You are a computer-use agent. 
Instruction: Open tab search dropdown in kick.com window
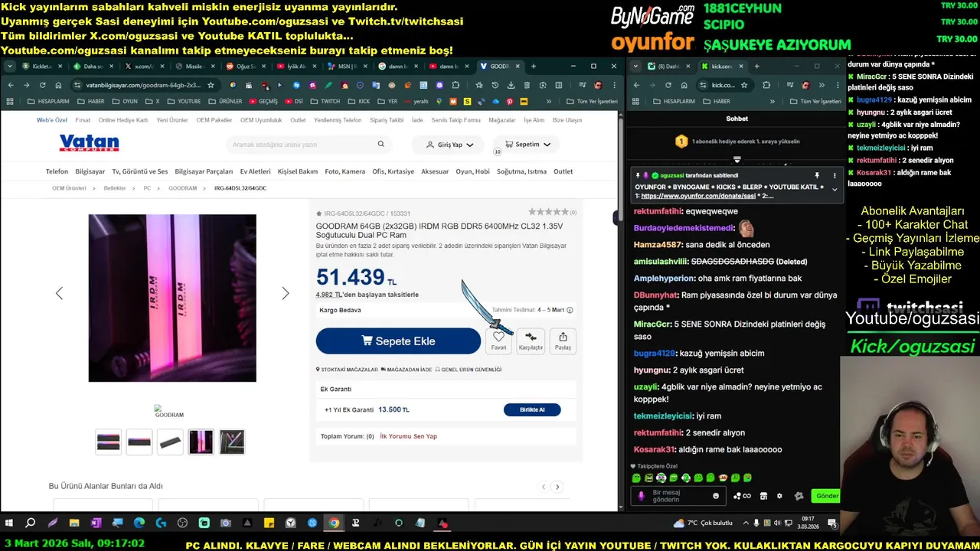pyautogui.click(x=637, y=67)
